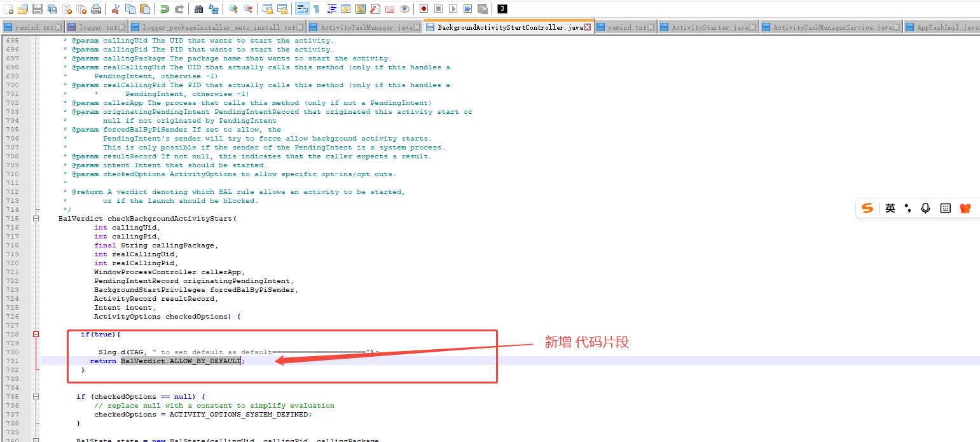Viewport: 980px width, 442px height.
Task: Open the Replace dialog icon
Action: click(213, 9)
